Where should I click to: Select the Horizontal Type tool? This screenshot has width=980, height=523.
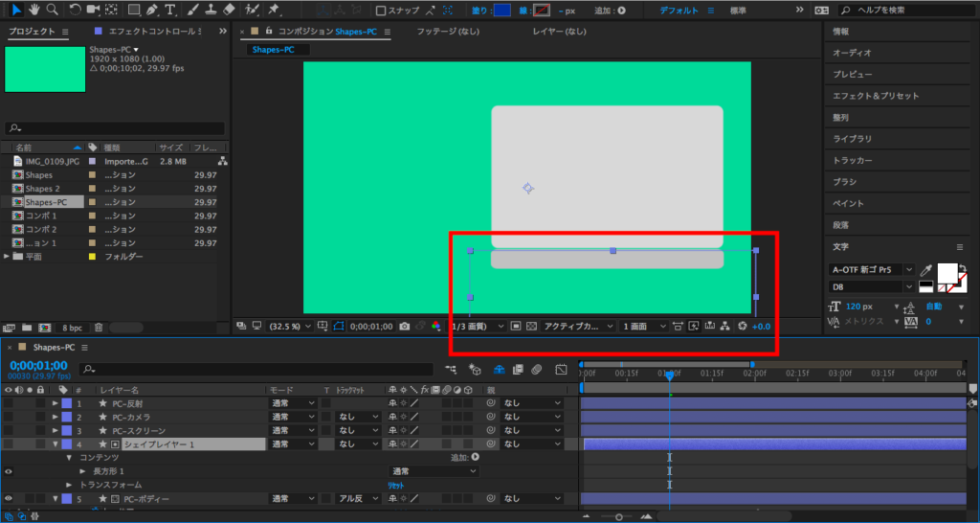[x=170, y=10]
